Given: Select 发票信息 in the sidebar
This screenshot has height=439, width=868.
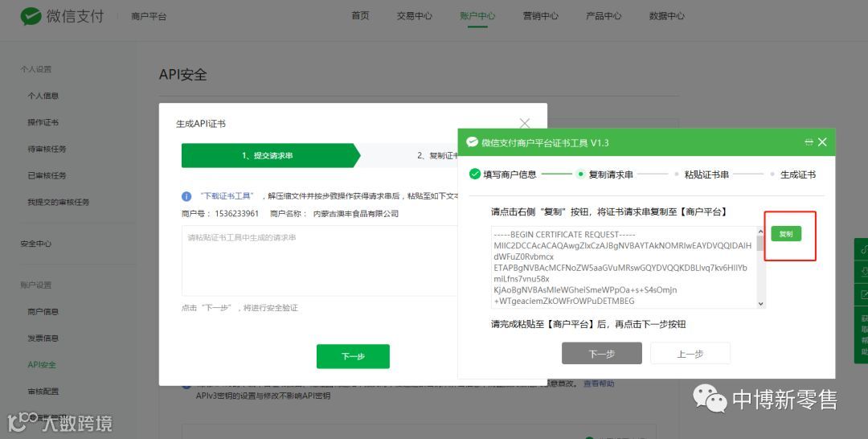Looking at the screenshot, I should (43, 338).
